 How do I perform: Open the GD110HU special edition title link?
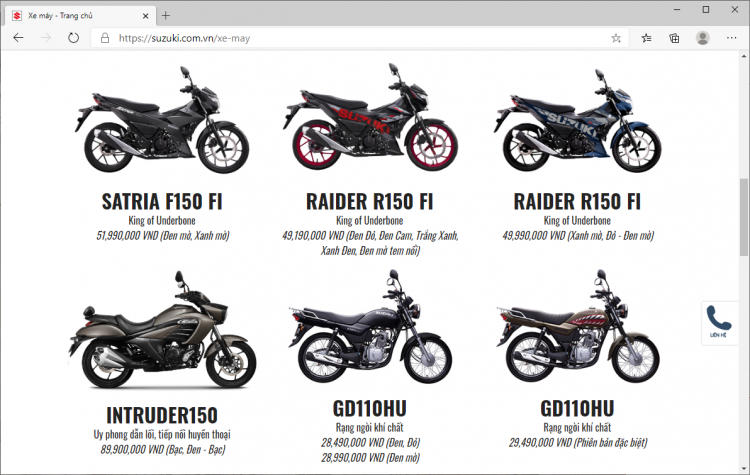[x=577, y=409]
